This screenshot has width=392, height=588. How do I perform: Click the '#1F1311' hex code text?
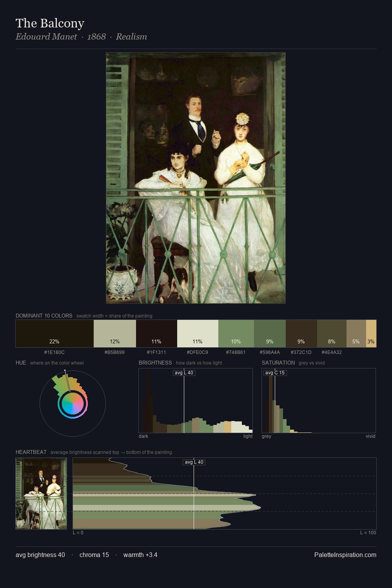click(x=156, y=352)
